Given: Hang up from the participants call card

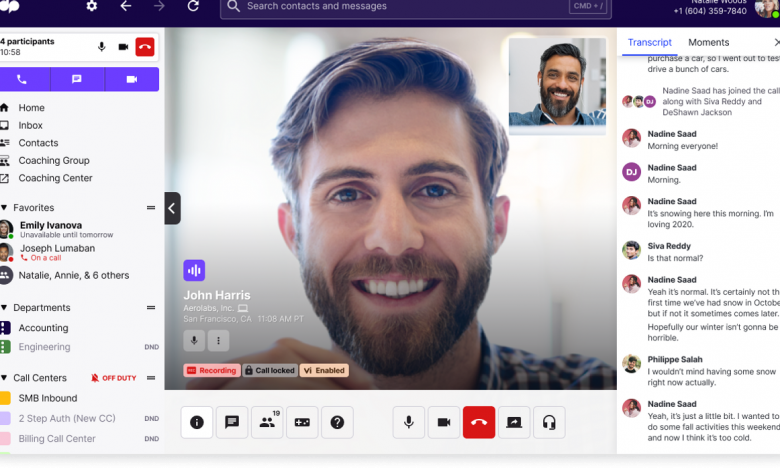Looking at the screenshot, I should [x=145, y=47].
